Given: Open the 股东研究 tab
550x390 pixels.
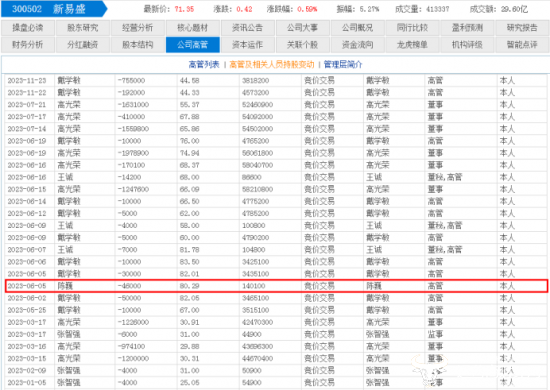Looking at the screenshot, I should [83, 28].
